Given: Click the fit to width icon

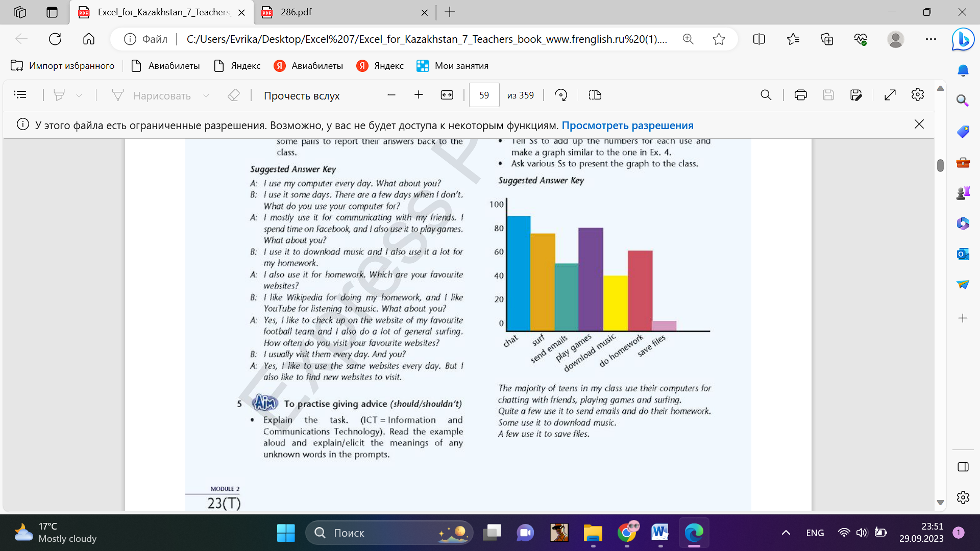Looking at the screenshot, I should click(447, 95).
